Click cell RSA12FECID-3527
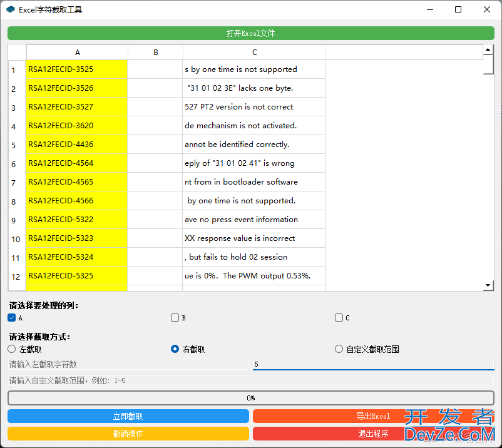 [77, 107]
